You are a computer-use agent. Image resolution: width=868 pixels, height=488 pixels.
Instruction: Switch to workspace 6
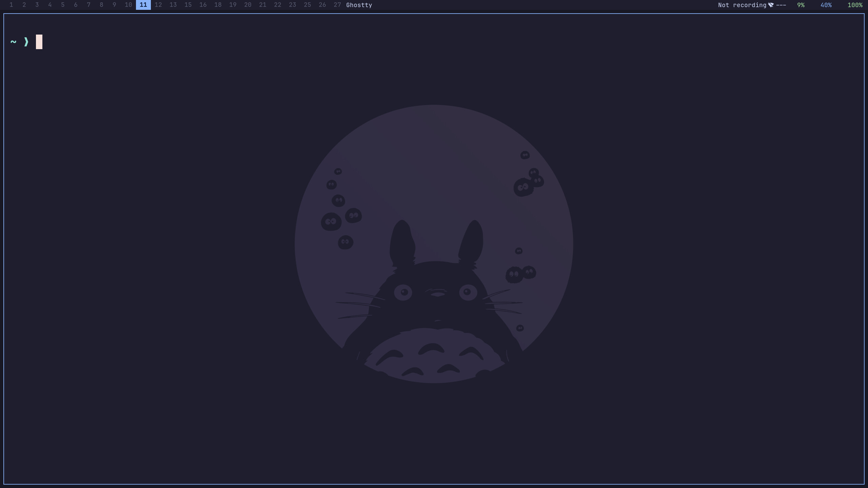click(x=76, y=5)
